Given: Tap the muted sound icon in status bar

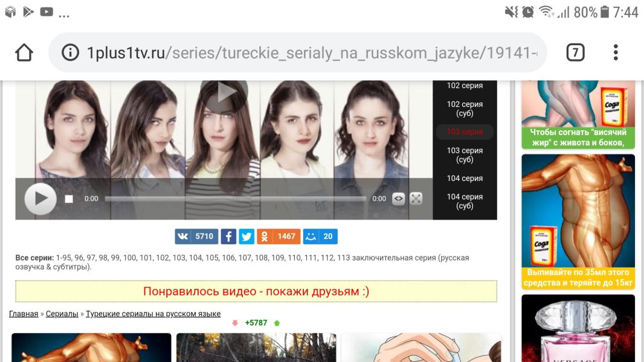Looking at the screenshot, I should pyautogui.click(x=512, y=11).
